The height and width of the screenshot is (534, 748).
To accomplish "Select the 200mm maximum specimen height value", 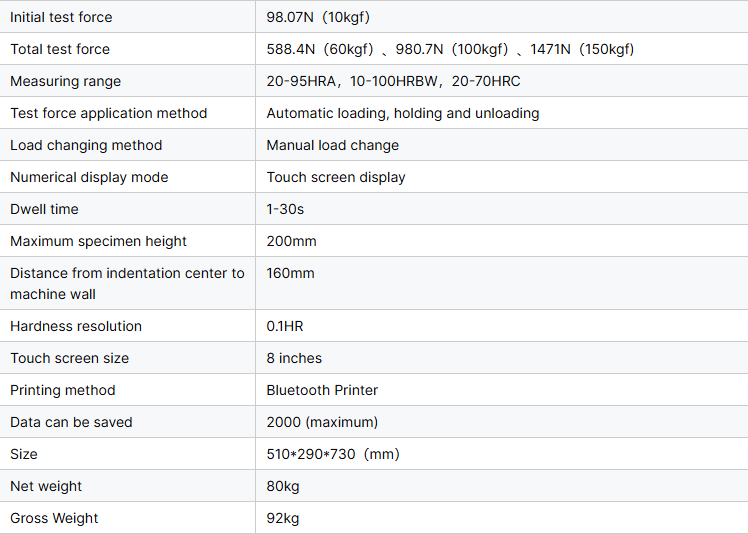I will (x=291, y=241).
